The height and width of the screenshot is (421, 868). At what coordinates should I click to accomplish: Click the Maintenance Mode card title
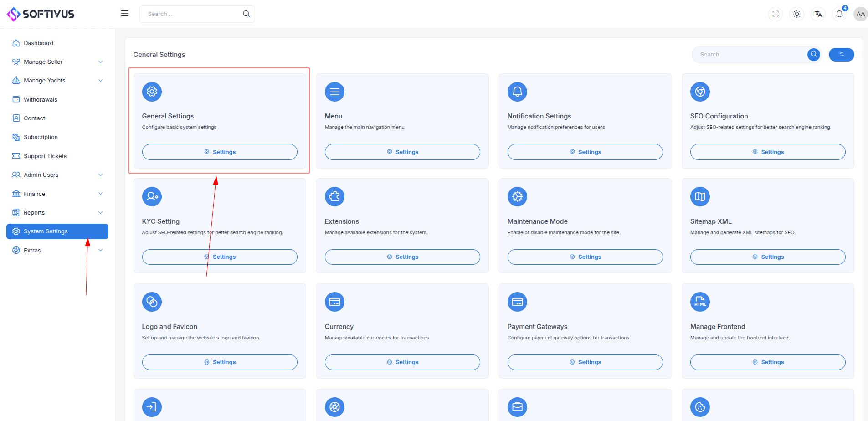click(x=538, y=221)
